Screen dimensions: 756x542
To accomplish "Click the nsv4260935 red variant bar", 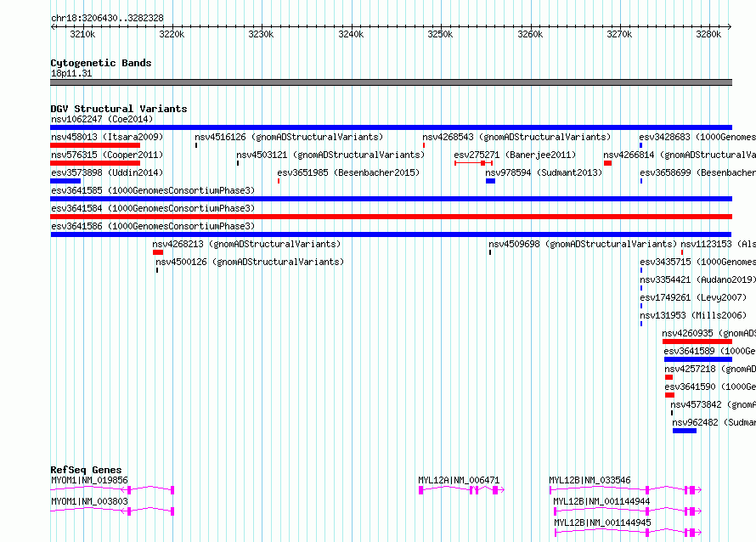I will click(697, 342).
